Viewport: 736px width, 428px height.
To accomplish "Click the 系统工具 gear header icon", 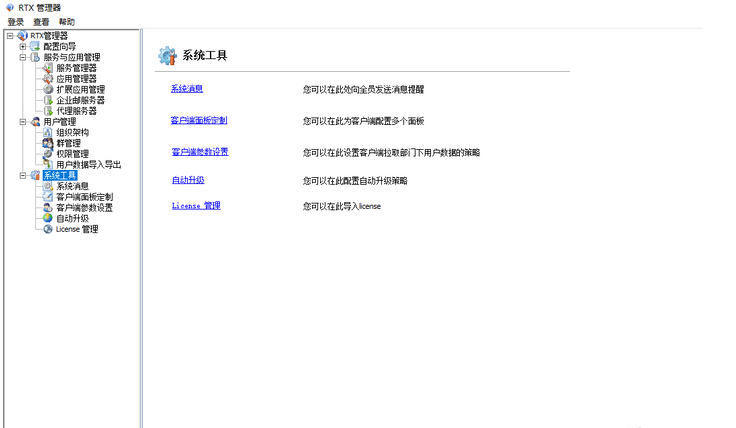I will point(167,56).
